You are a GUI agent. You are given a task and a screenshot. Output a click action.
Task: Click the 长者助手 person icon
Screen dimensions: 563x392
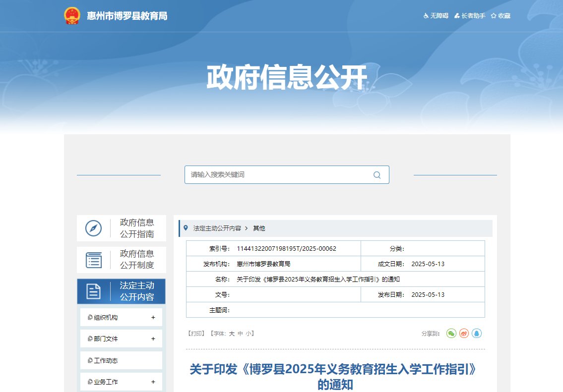(457, 16)
